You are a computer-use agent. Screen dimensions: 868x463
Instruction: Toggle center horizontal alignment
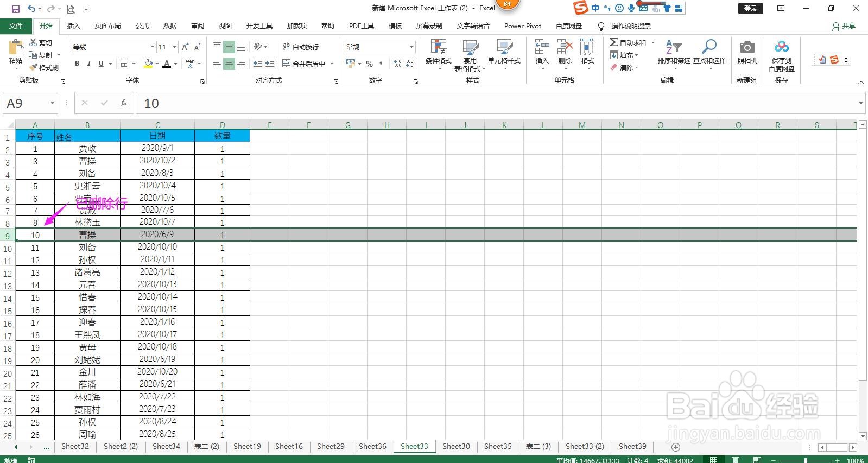[x=229, y=64]
